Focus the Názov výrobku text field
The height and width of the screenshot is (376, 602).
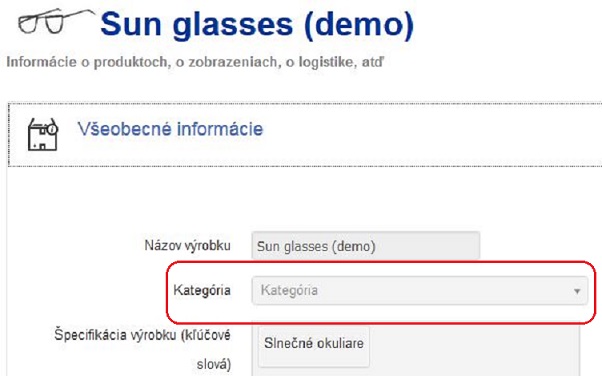[366, 246]
